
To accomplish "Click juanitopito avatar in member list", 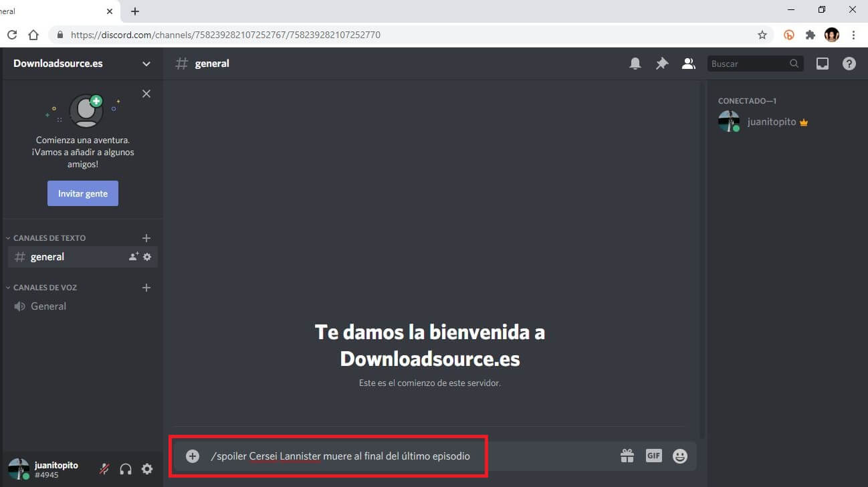I will point(729,122).
